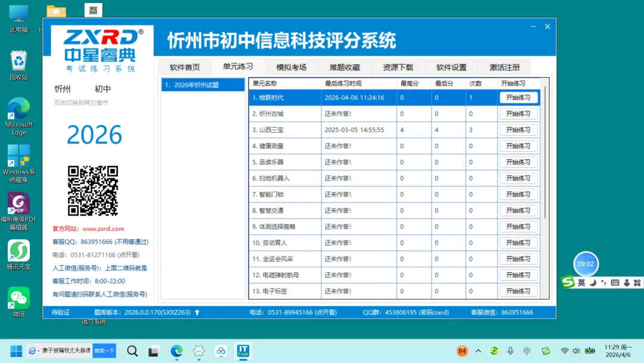This screenshot has height=363, width=644.
Task: Open clock and date 11:29 in taskbar
Action: point(618,351)
